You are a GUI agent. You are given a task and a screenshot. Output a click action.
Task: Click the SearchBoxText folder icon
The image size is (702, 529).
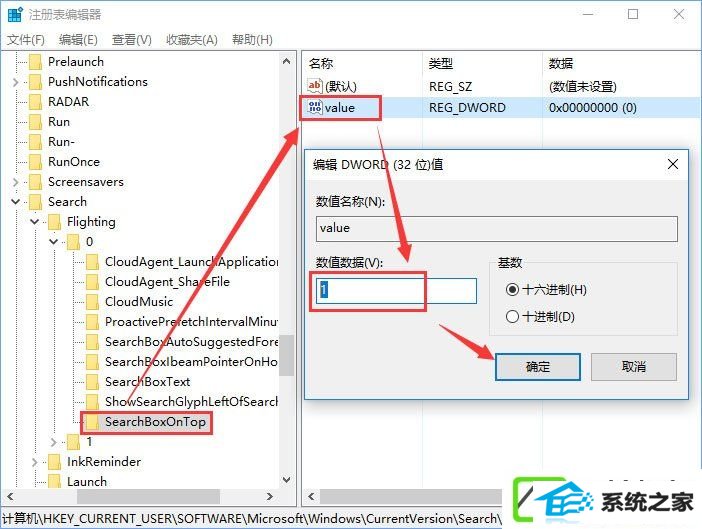[x=92, y=382]
